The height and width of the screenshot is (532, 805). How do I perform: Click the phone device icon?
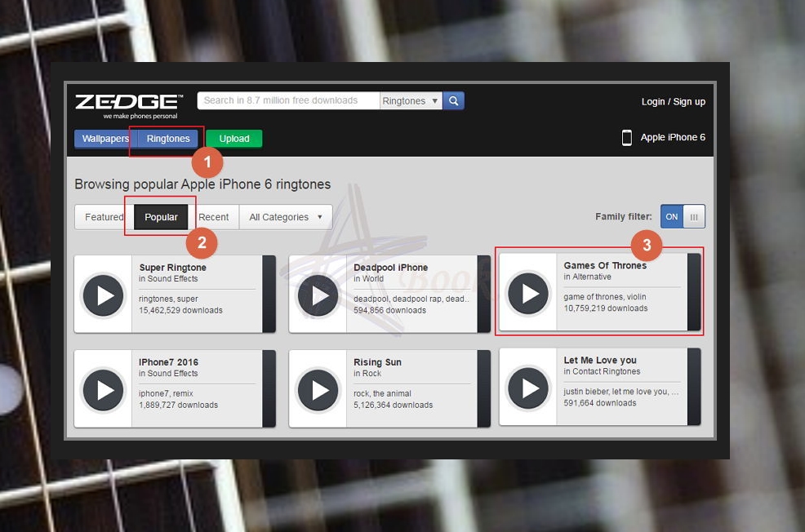[x=627, y=138]
